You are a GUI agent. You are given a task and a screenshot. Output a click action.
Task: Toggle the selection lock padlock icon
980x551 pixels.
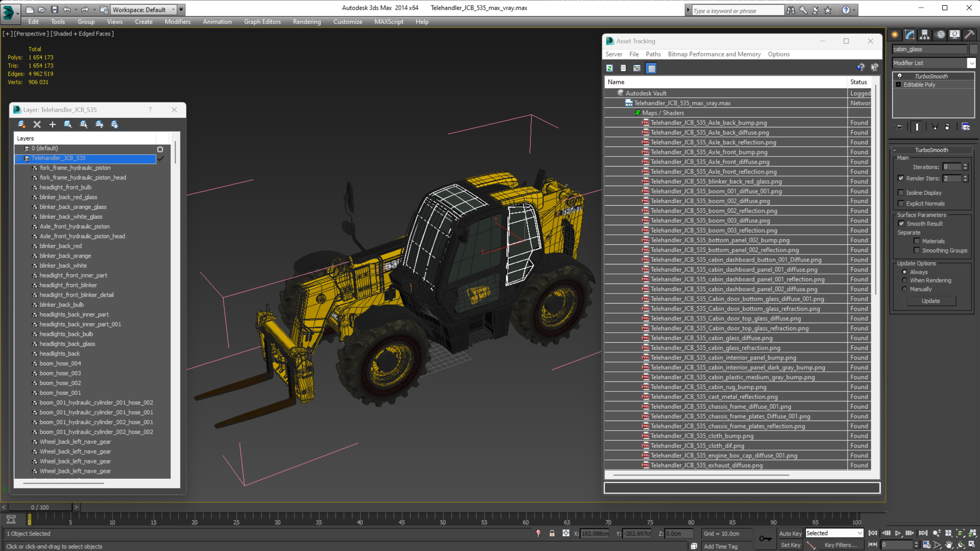[552, 533]
